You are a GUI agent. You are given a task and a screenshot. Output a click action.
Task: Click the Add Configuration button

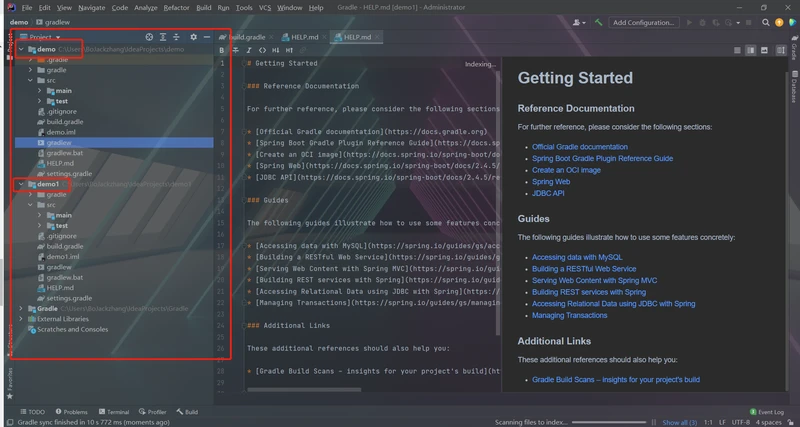pyautogui.click(x=643, y=21)
